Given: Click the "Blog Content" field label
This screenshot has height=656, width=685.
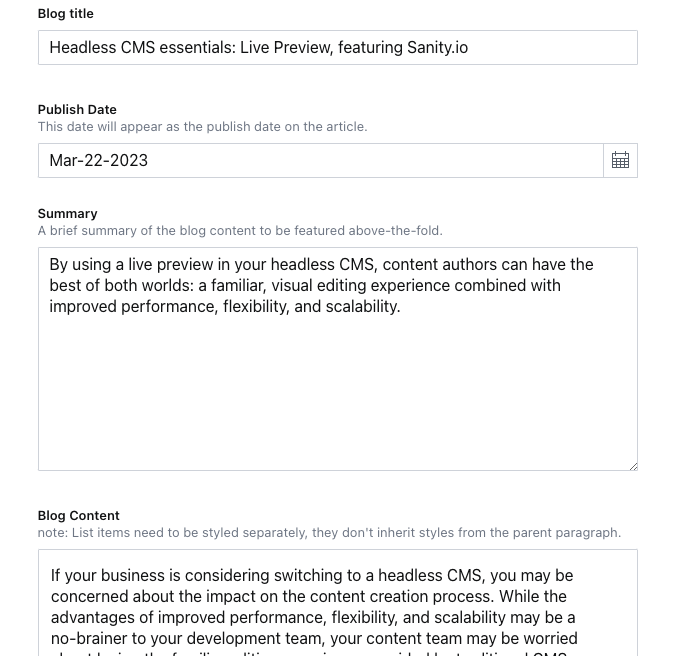Looking at the screenshot, I should pyautogui.click(x=78, y=515).
